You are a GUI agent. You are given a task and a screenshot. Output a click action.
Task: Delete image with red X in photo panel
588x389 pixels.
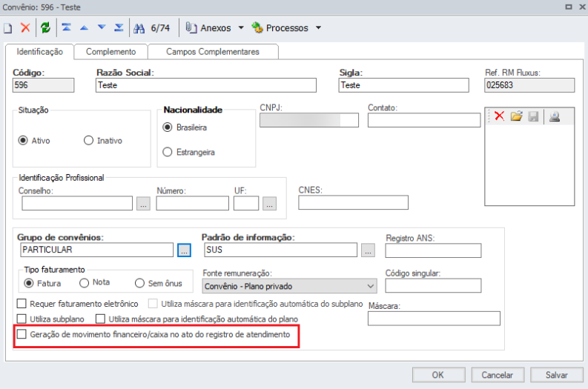point(499,116)
